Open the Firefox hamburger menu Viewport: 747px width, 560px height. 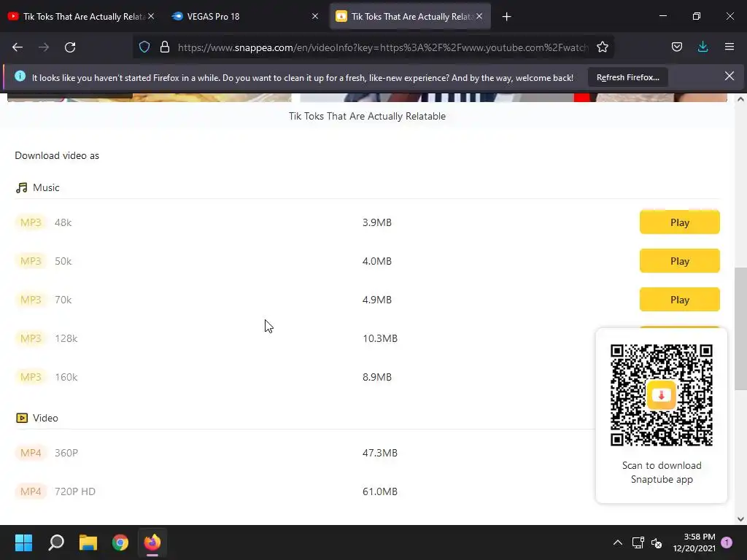point(729,47)
